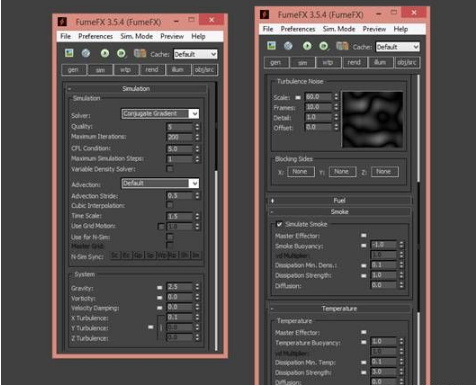Click small map button next to Velocity Damping
Screen dimensions: 476x386
160,307
